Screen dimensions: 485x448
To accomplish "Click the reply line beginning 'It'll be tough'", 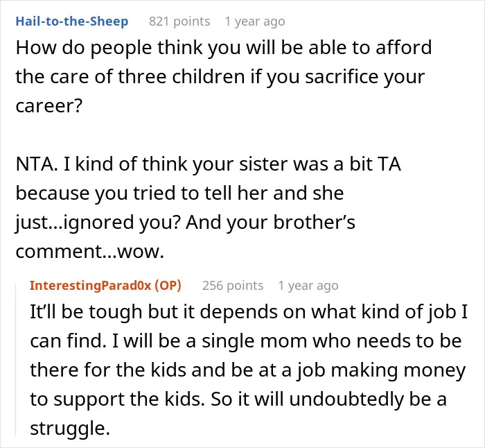I will (x=249, y=311).
